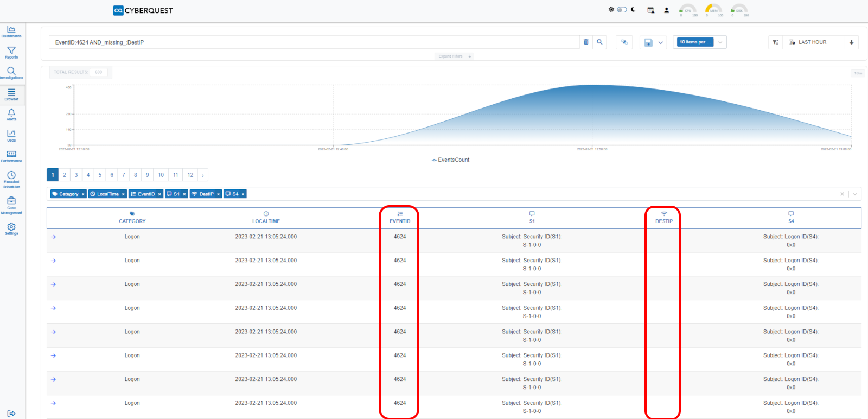Click the next page arrow in pagination

click(x=203, y=175)
